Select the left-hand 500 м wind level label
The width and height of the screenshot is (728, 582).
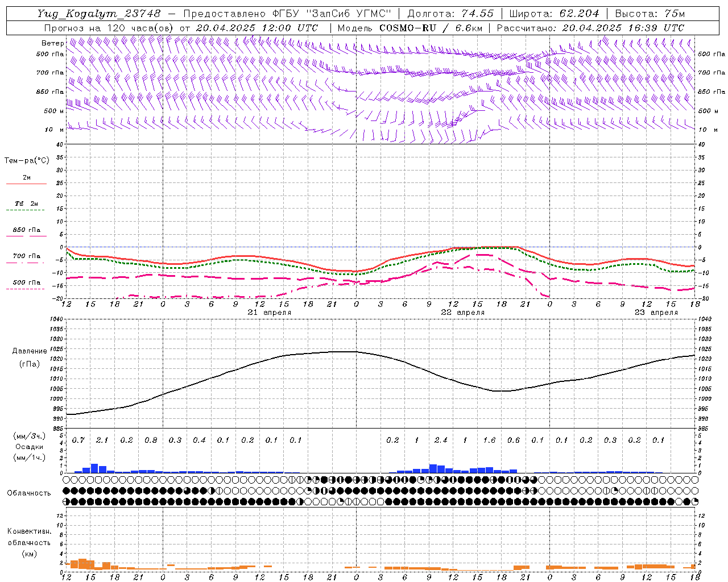[54, 111]
